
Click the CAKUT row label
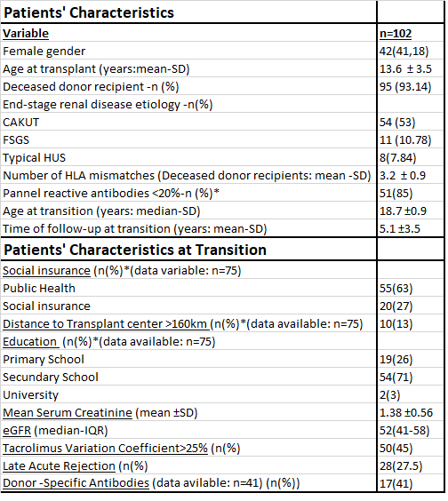[20, 123]
